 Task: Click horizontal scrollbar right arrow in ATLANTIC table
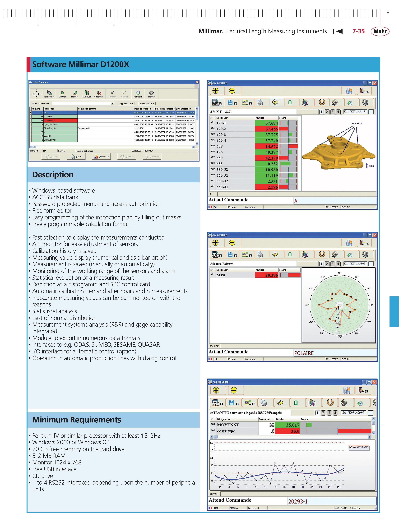click(370, 437)
